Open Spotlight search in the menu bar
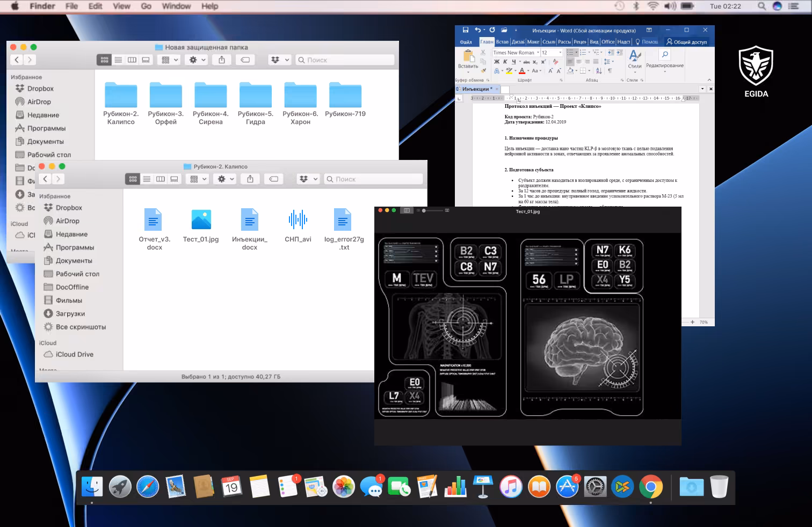 762,6
